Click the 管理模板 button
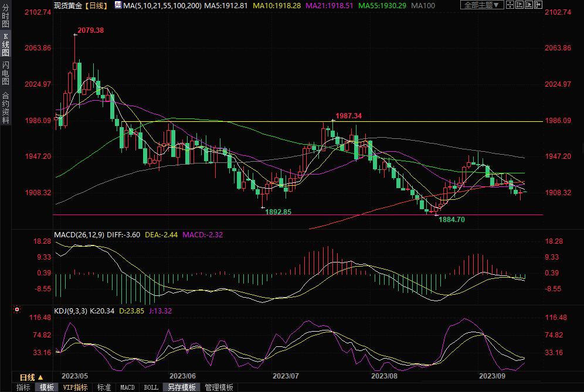Screen dimensions: 584x392 (218, 387)
